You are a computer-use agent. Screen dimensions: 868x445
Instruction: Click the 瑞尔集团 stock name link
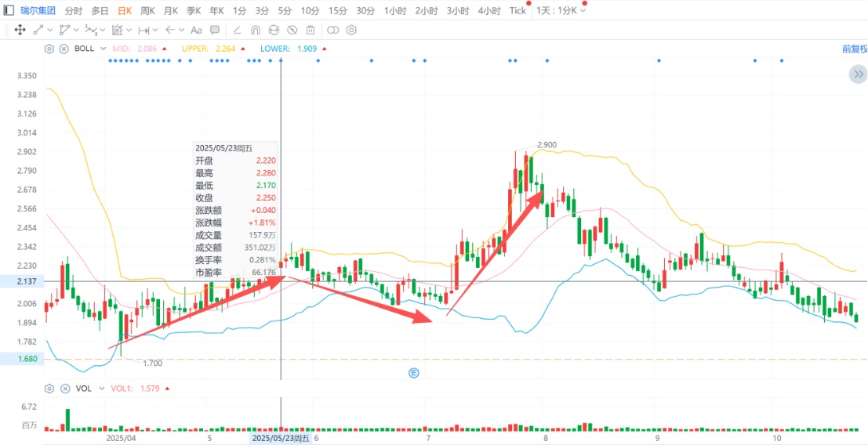tap(38, 10)
